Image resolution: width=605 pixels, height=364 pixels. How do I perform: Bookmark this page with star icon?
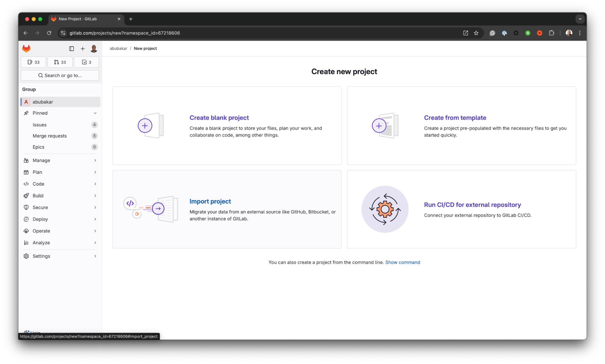(x=476, y=33)
